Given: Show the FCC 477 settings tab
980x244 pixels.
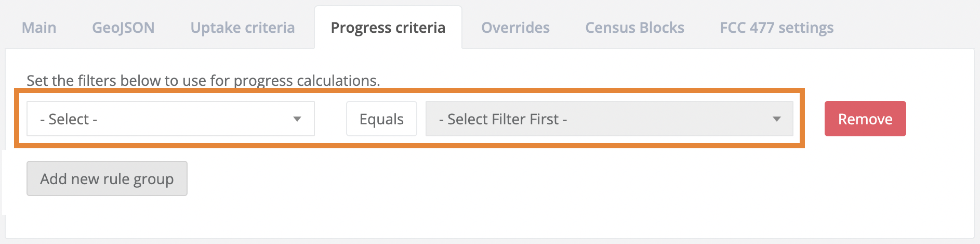Looking at the screenshot, I should (776, 28).
